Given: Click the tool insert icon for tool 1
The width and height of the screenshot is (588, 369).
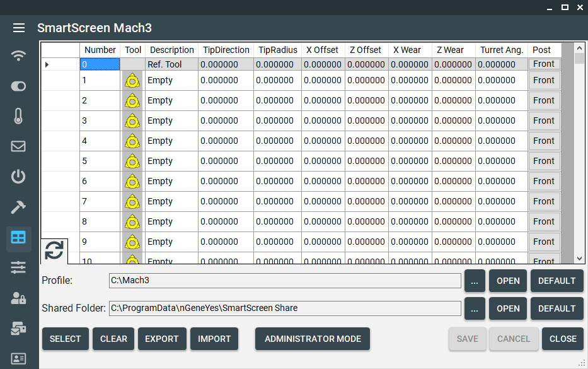Looking at the screenshot, I should [x=132, y=81].
